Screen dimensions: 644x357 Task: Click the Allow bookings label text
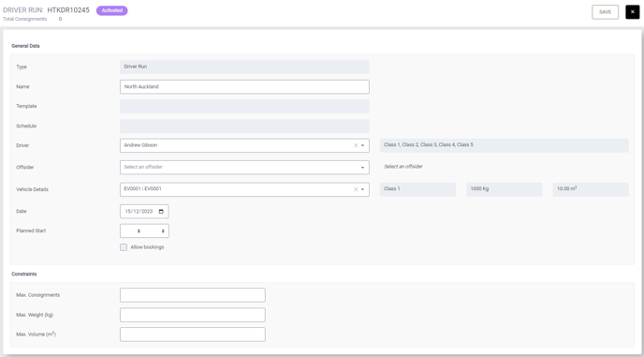147,247
